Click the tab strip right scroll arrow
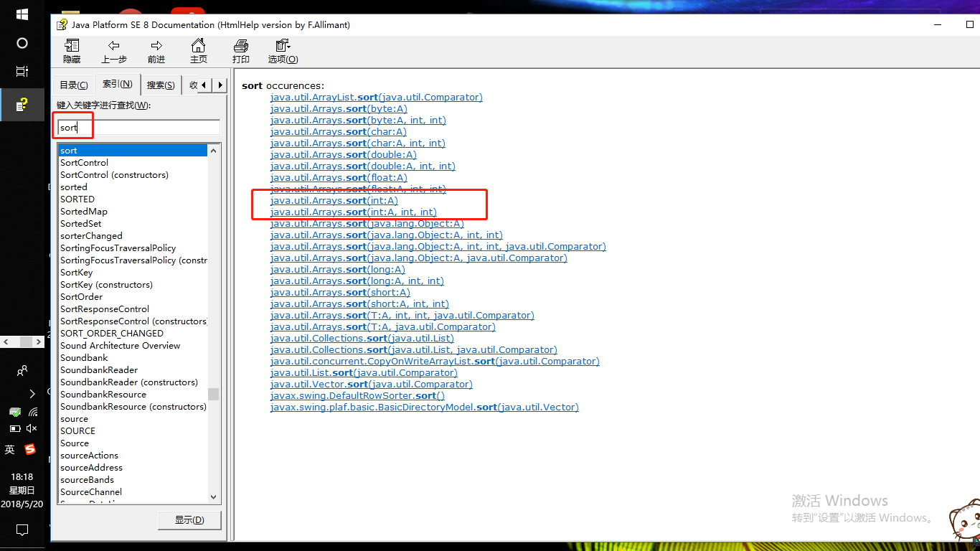 [x=220, y=85]
